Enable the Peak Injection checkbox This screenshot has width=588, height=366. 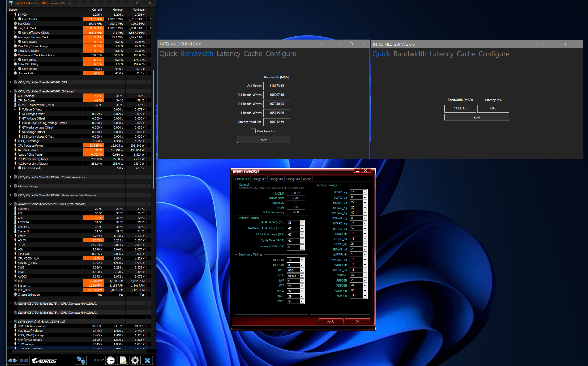(x=253, y=131)
